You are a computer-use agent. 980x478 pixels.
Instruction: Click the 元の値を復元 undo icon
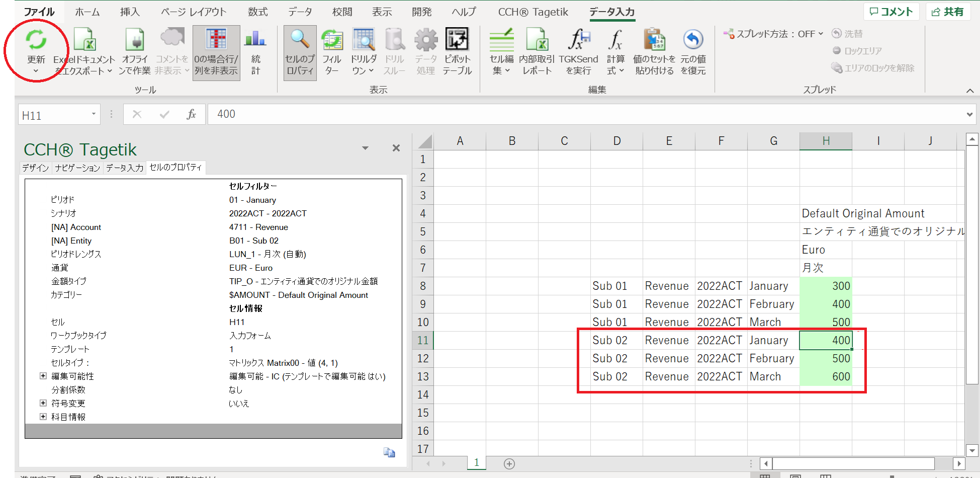coord(693,40)
